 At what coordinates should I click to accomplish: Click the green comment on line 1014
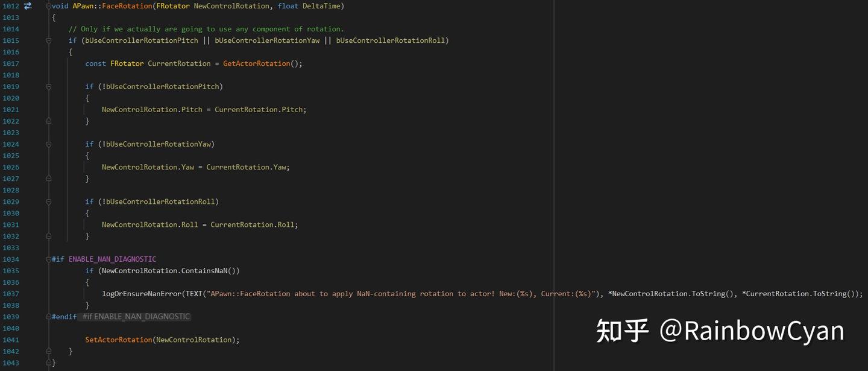[x=205, y=28]
